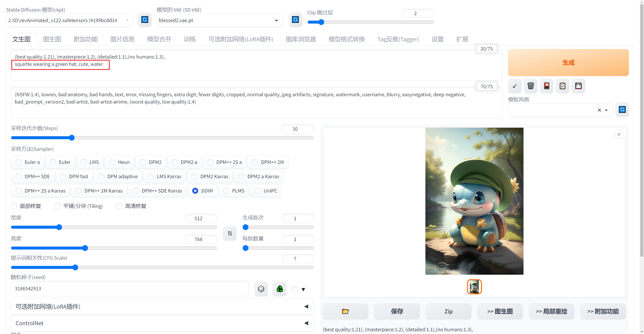Open output folder with the folder icon

[x=345, y=311]
